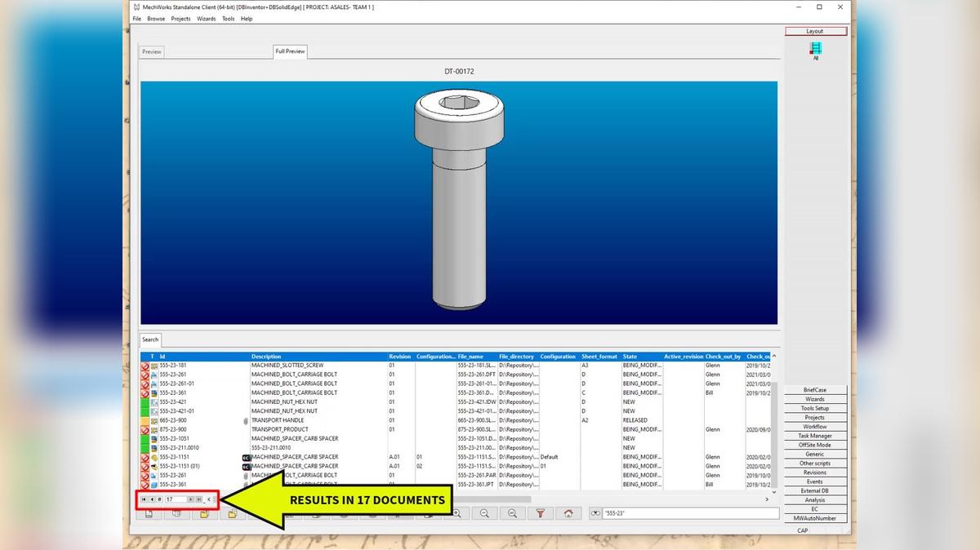The width and height of the screenshot is (980, 550).
Task: Open the Wizards menu
Action: click(207, 19)
